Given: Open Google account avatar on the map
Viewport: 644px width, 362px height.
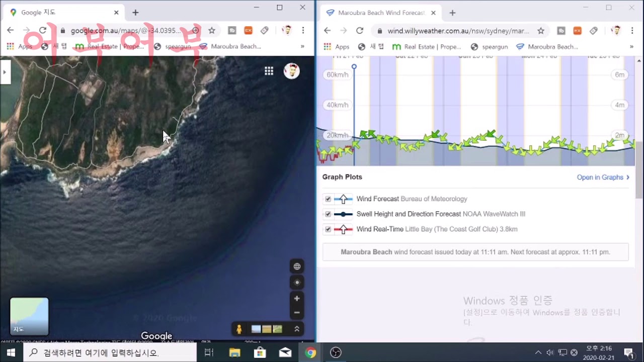Looking at the screenshot, I should tap(292, 71).
